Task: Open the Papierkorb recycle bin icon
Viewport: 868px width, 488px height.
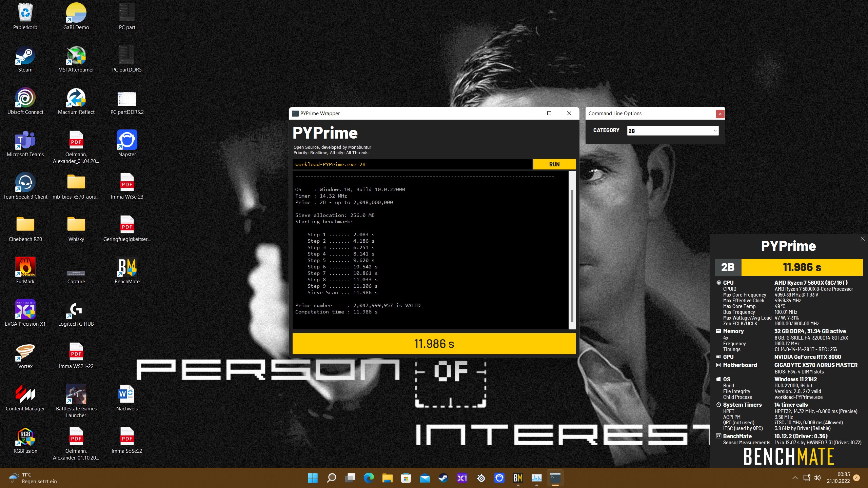Action: tap(25, 16)
